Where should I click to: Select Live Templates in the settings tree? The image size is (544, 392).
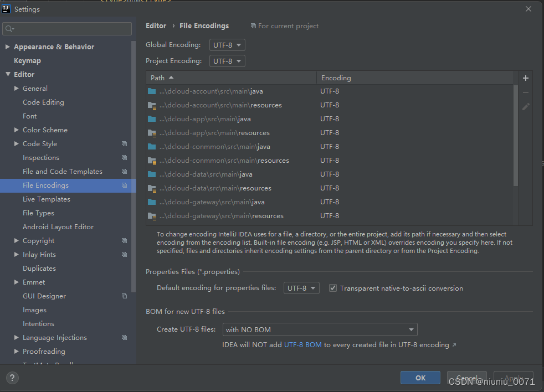[x=47, y=199]
